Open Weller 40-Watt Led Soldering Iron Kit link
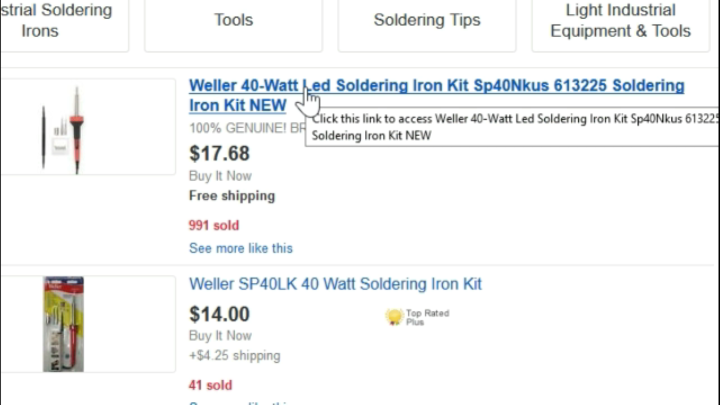This screenshot has height=405, width=720. coord(436,87)
